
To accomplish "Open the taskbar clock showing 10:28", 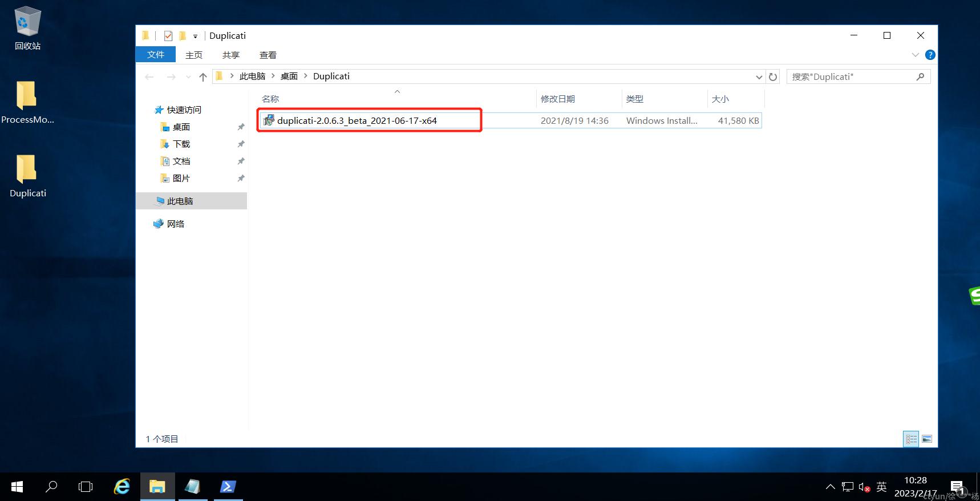I will click(x=916, y=487).
